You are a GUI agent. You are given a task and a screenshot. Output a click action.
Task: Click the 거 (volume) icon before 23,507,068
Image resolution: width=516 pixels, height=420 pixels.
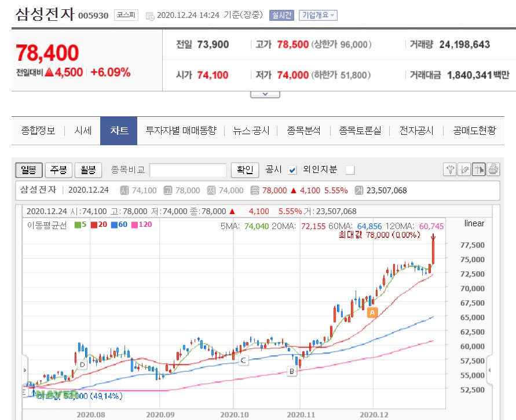[x=358, y=190]
